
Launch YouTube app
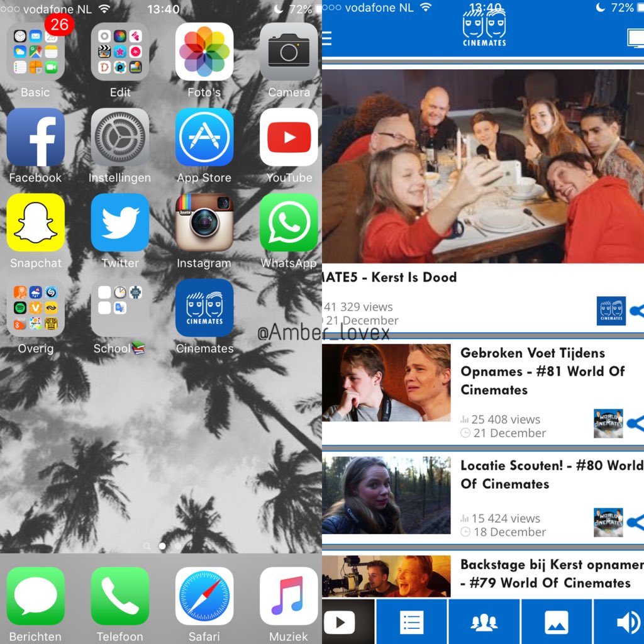click(289, 137)
